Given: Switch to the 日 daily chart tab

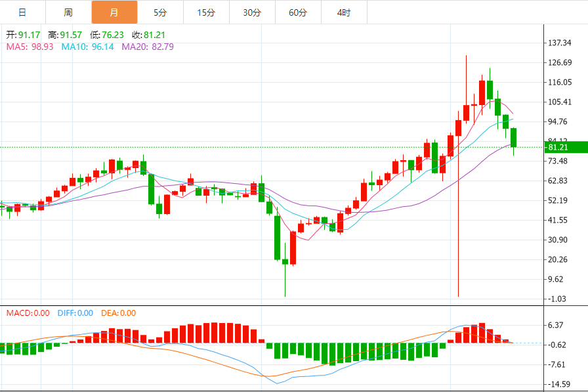Looking at the screenshot, I should click(x=22, y=12).
